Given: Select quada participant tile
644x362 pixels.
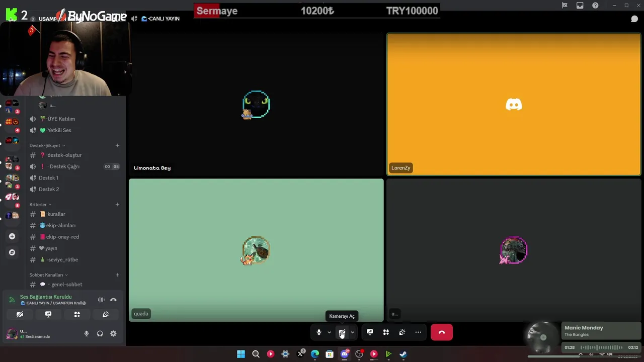Looking at the screenshot, I should (x=256, y=250).
